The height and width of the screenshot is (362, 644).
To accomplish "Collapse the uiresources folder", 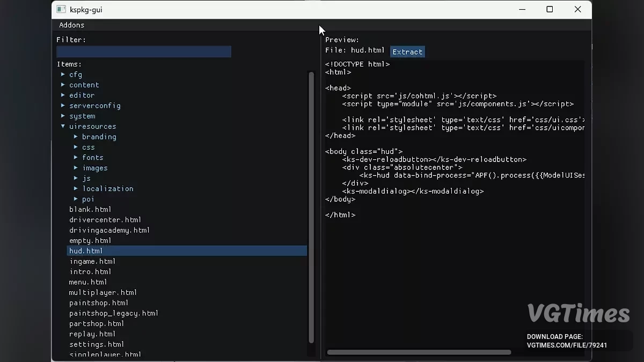I will (x=63, y=127).
